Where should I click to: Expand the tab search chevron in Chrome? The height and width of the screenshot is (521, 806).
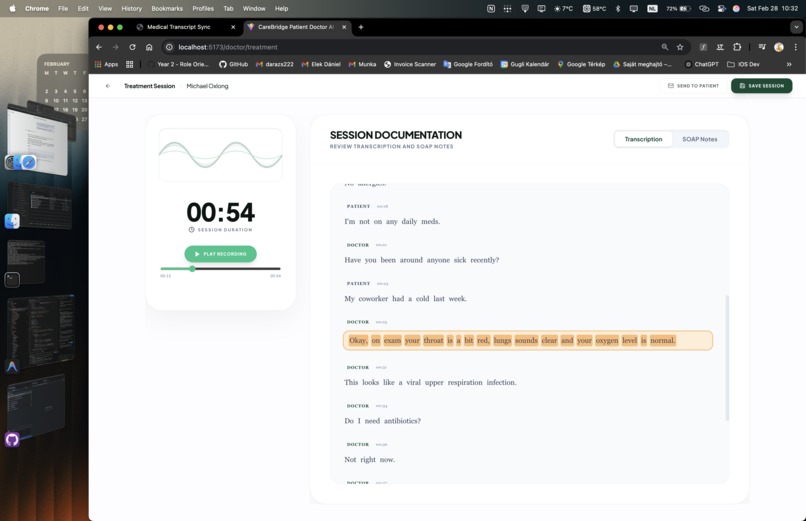[797, 27]
